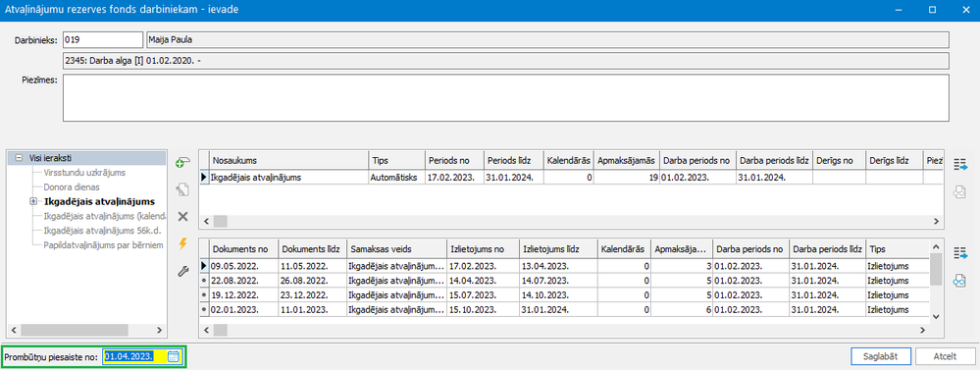
Task: Click the X delete record icon
Action: pyautogui.click(x=183, y=216)
